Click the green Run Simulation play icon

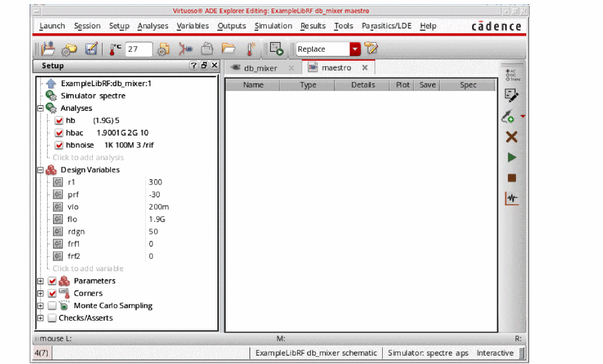511,158
